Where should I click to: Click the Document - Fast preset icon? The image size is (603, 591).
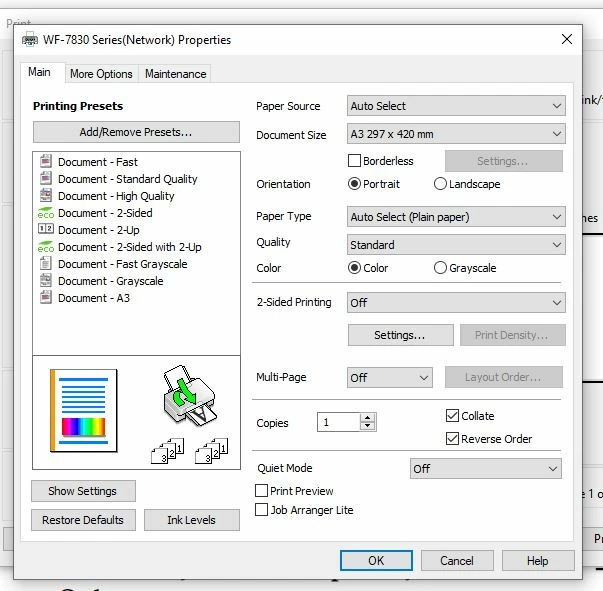(46, 161)
